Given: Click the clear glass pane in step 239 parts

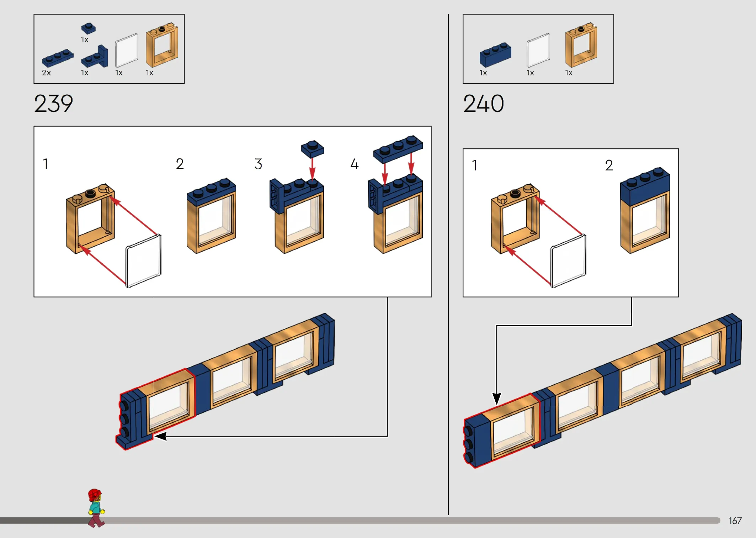Looking at the screenshot, I should tap(127, 51).
